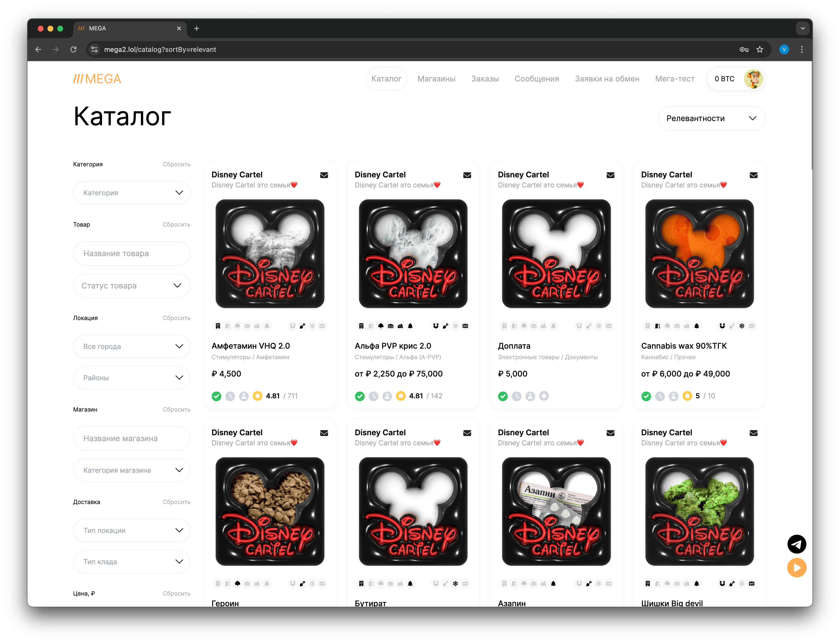Click Сбросить next to Локация
Screen dimensions: 840x643
pyautogui.click(x=176, y=318)
